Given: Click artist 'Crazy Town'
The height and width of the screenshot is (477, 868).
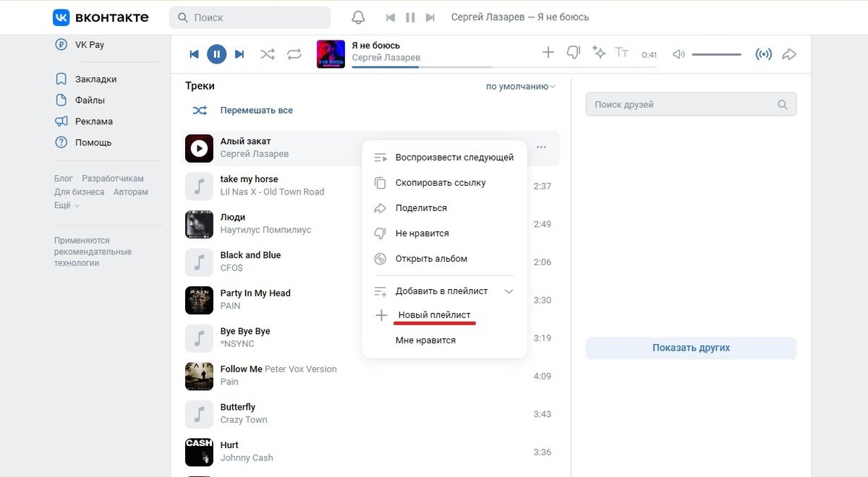Looking at the screenshot, I should (244, 420).
